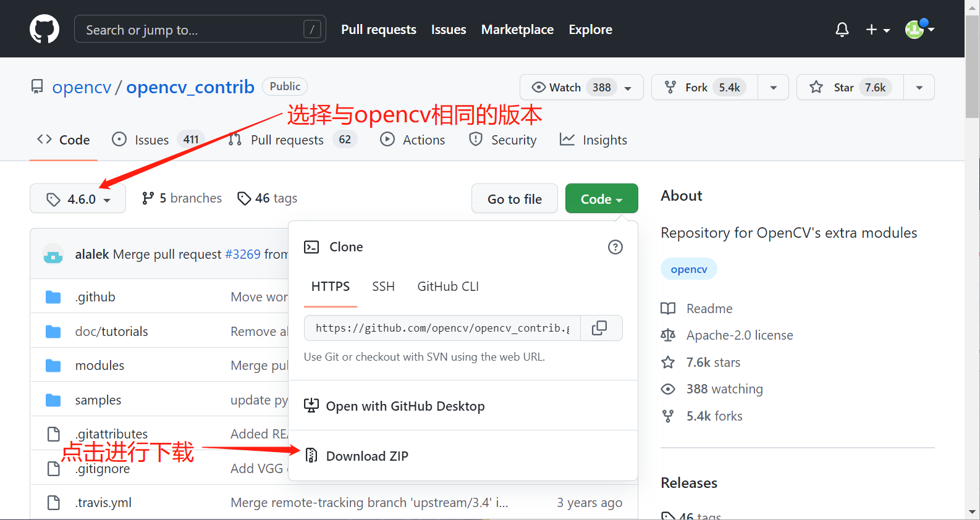
Task: Collapse the green Code dropdown
Action: tap(601, 199)
